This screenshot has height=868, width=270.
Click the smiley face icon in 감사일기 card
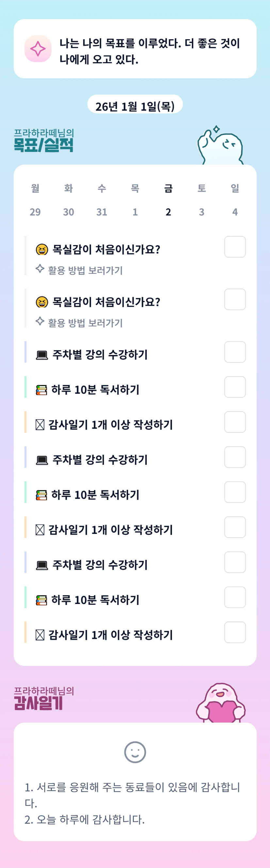[x=135, y=752]
